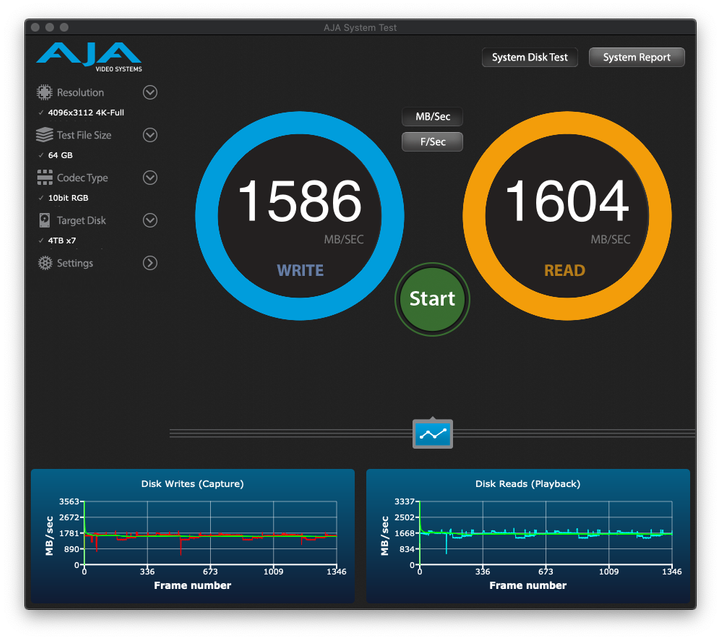720x639 pixels.
Task: Expand the Resolution dropdown chevron
Action: (150, 93)
